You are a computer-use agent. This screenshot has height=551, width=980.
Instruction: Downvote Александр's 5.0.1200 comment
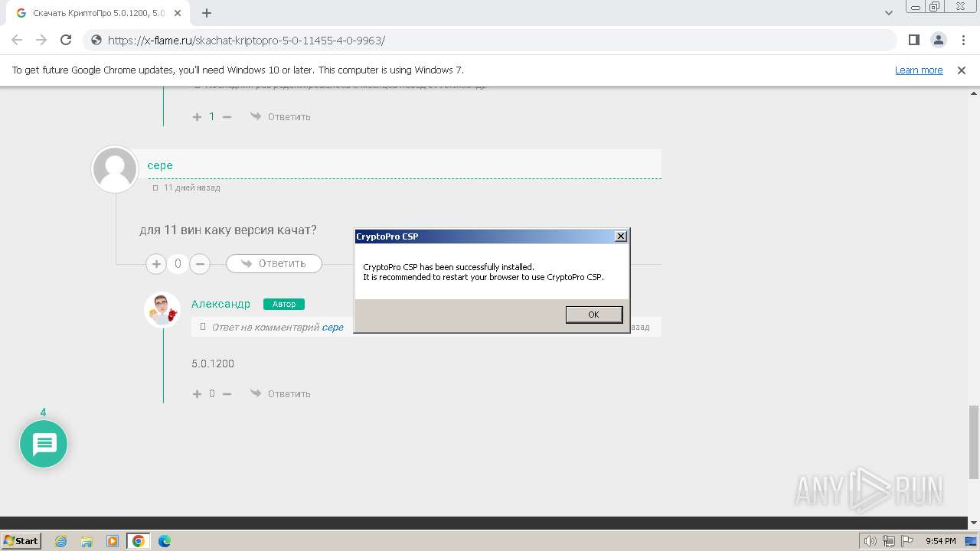(x=227, y=393)
